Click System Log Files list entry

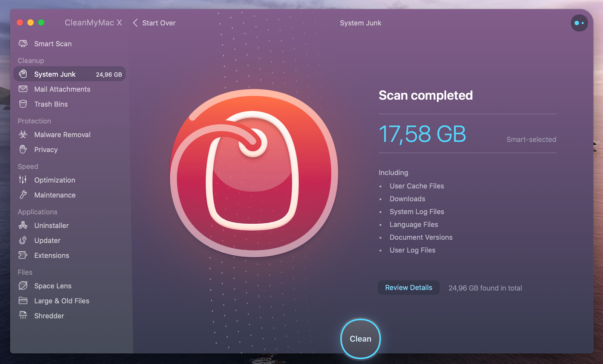[417, 212]
